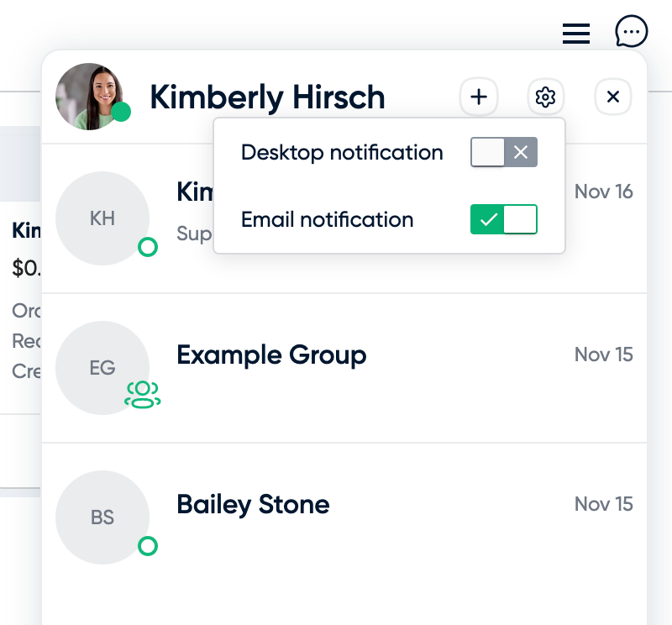This screenshot has height=625, width=672.
Task: Disable the Email notification toggle
Action: pyautogui.click(x=503, y=219)
